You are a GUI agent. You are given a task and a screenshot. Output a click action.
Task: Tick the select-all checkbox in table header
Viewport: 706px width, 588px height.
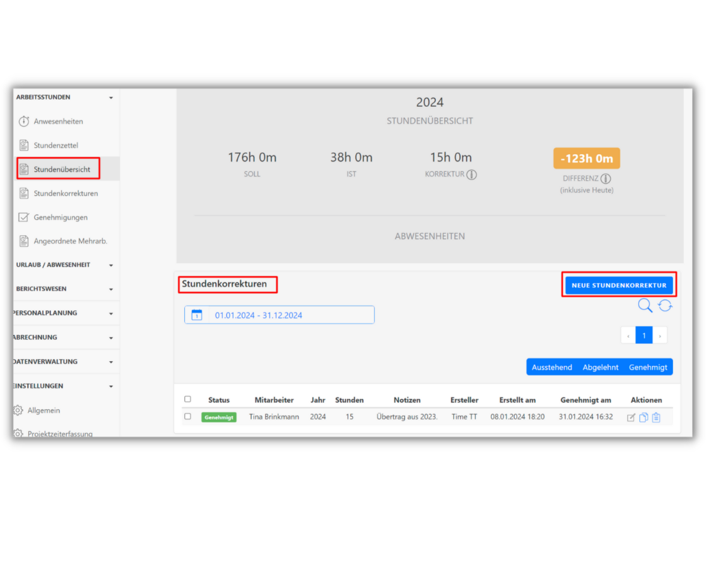click(188, 400)
